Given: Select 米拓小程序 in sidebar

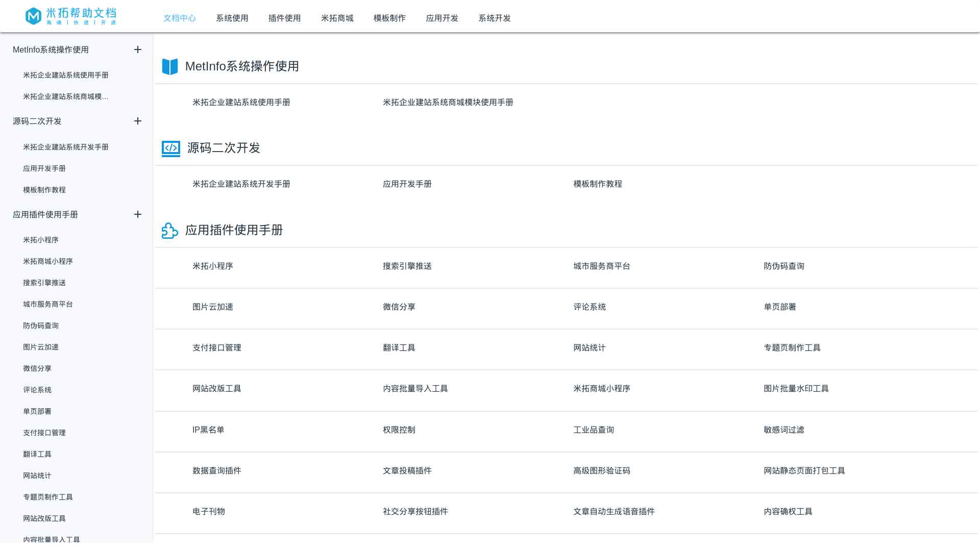Looking at the screenshot, I should tap(41, 240).
